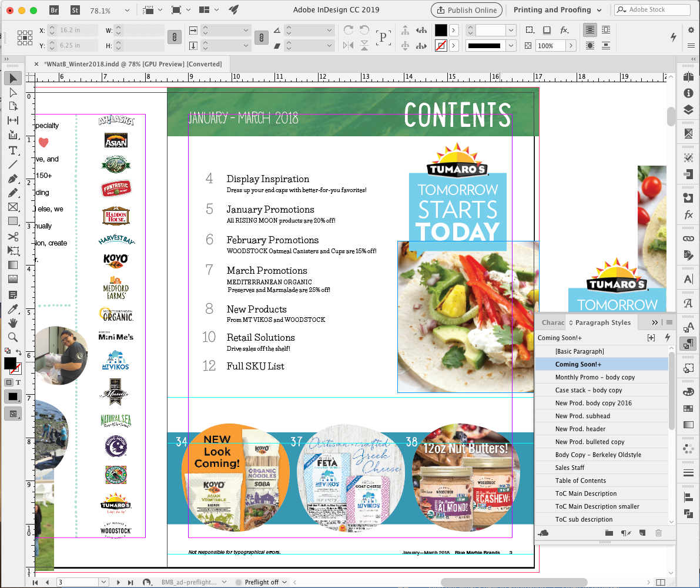Toggle constrain width and height proportions
700x588 pixels.
[175, 38]
